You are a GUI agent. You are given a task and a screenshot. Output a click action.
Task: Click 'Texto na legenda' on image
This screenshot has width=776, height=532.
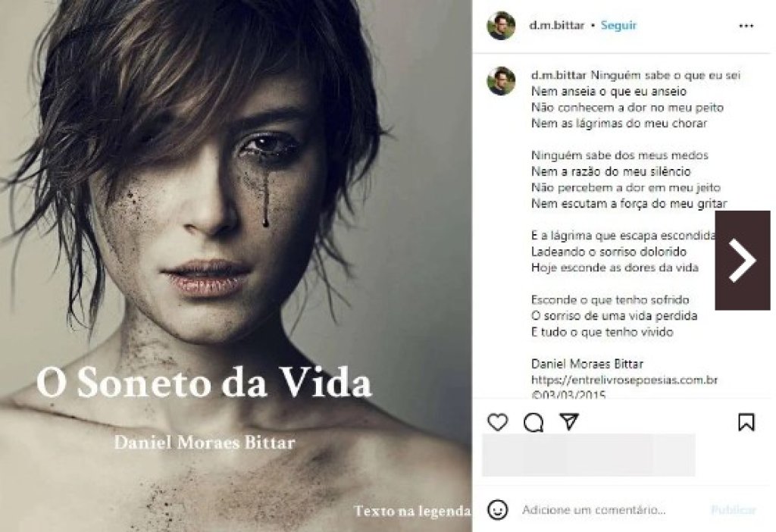coord(411,511)
